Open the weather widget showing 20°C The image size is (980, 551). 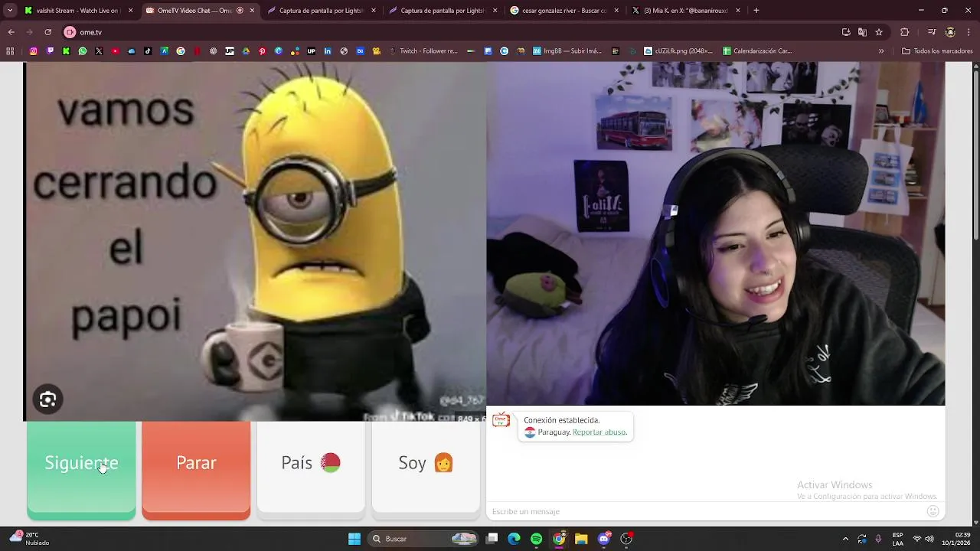click(31, 539)
